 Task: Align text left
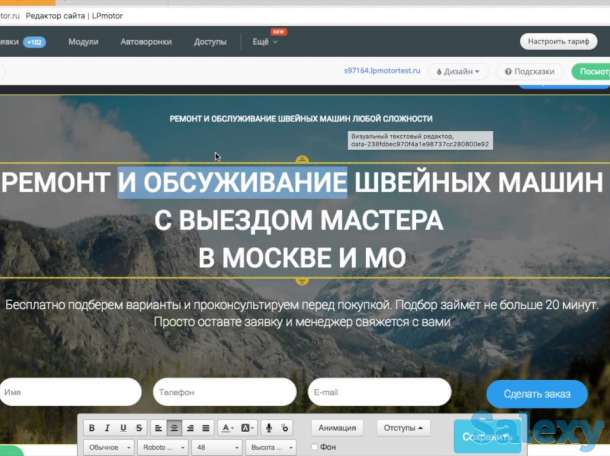(158, 428)
